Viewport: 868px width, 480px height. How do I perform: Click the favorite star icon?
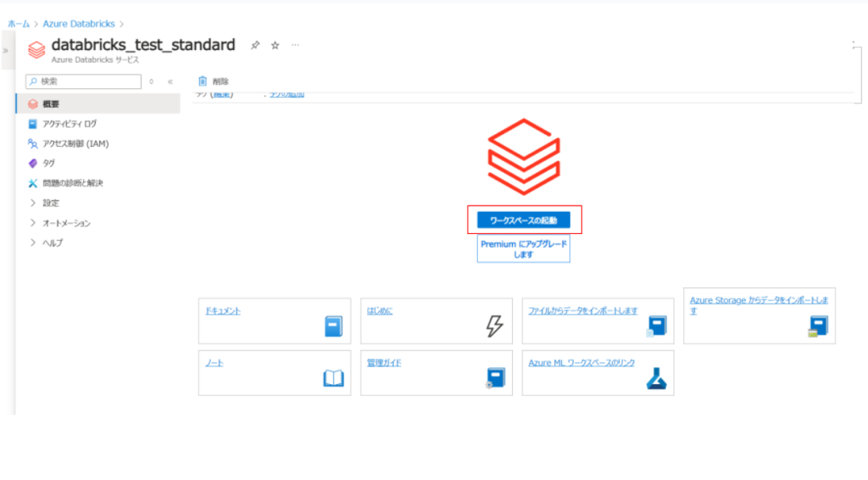pyautogui.click(x=275, y=46)
